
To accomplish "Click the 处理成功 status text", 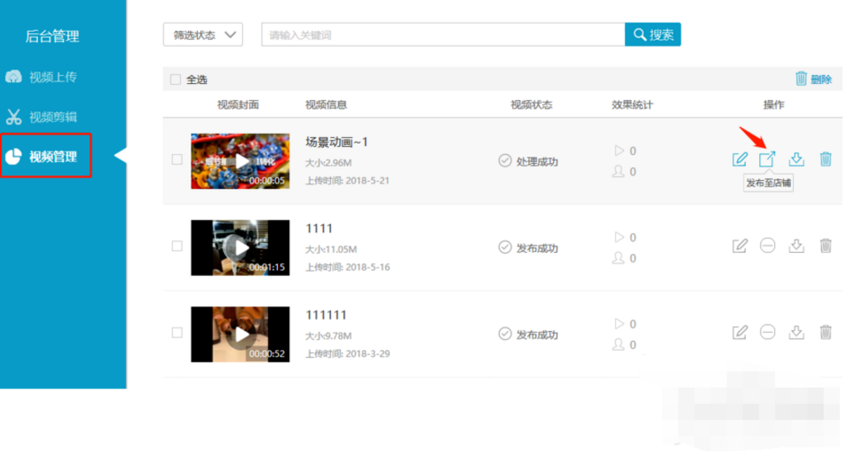I will point(537,161).
